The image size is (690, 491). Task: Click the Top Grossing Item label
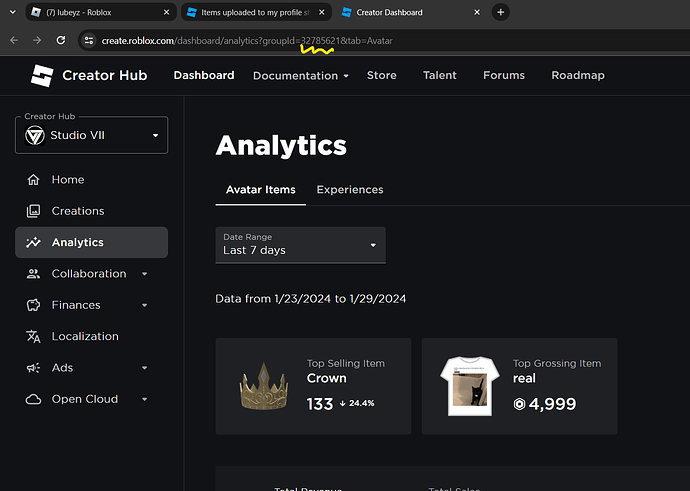coord(557,363)
